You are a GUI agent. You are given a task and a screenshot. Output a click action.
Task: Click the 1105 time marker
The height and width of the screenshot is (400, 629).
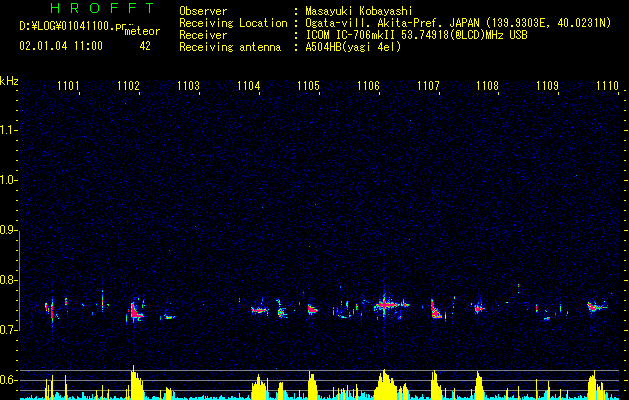point(308,86)
